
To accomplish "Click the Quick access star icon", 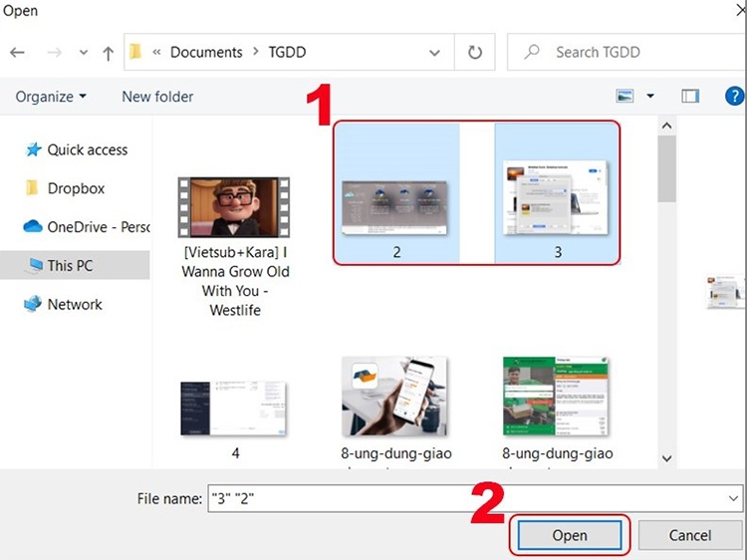I will (x=33, y=149).
